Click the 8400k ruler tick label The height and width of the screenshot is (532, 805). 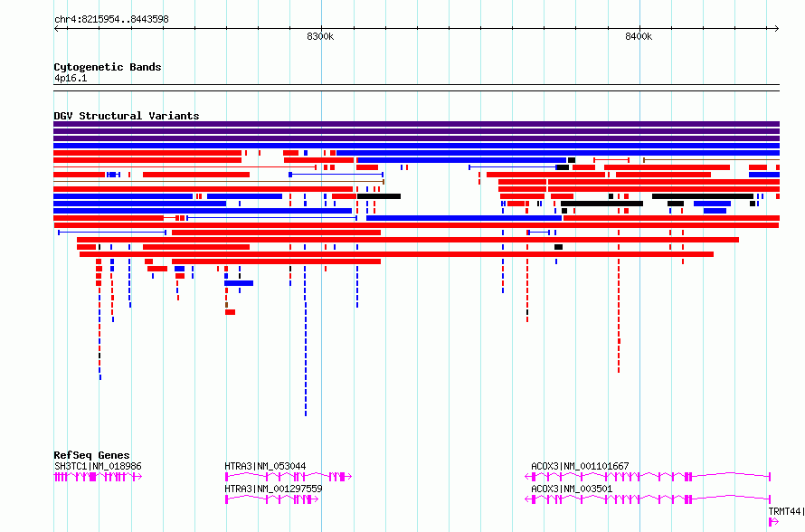click(x=639, y=36)
